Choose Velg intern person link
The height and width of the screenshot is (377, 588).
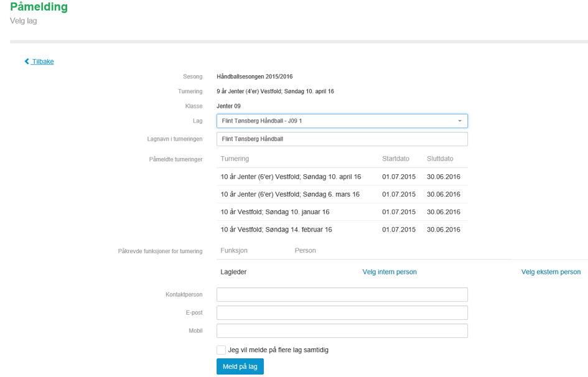coord(390,272)
